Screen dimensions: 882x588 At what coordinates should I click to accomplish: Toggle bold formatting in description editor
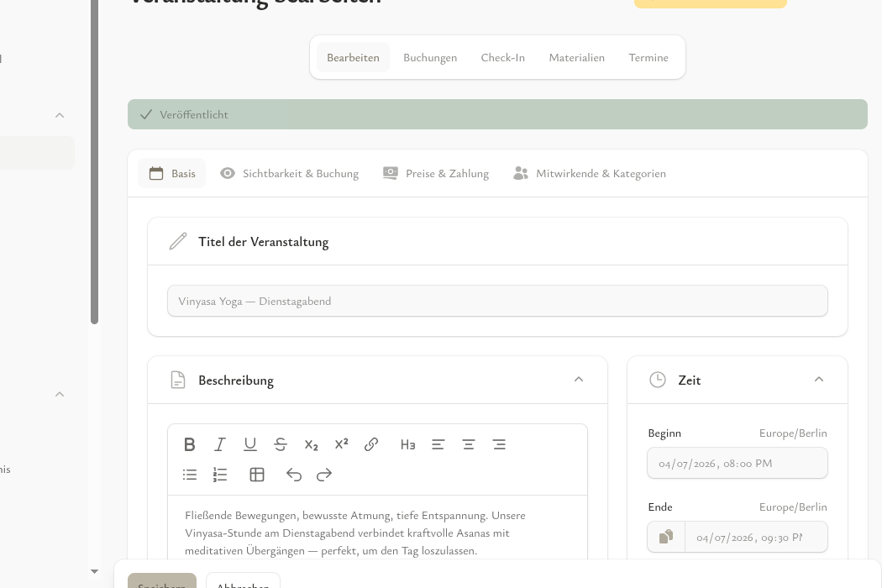click(190, 444)
